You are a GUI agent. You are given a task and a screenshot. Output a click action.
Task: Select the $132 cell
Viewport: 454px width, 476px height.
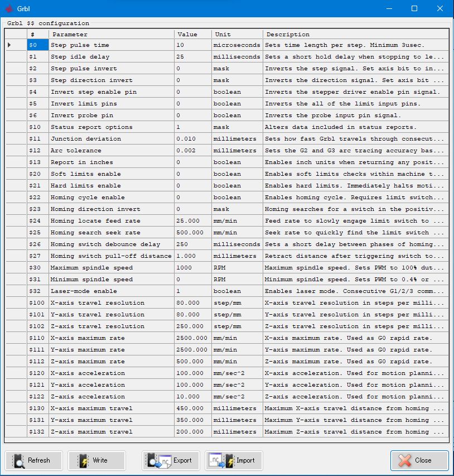click(37, 432)
